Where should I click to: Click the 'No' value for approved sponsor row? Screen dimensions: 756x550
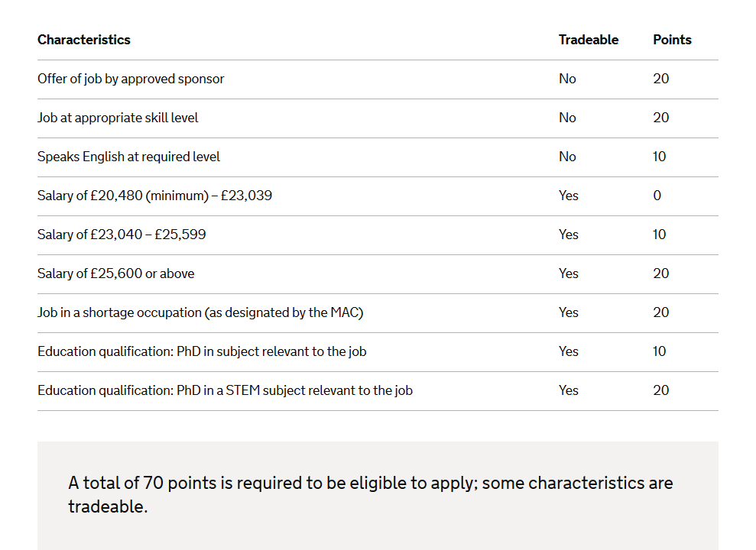tap(567, 79)
